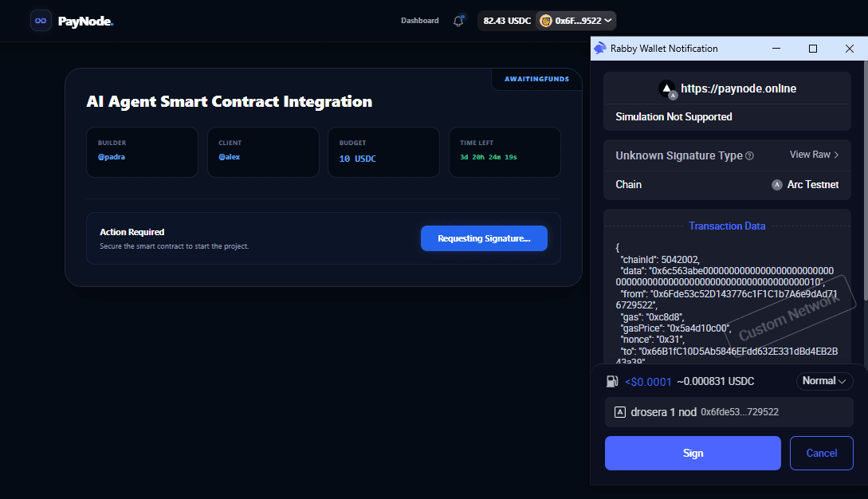The image size is (868, 499).
Task: Click the wallet avatar icon in header
Action: click(x=546, y=21)
